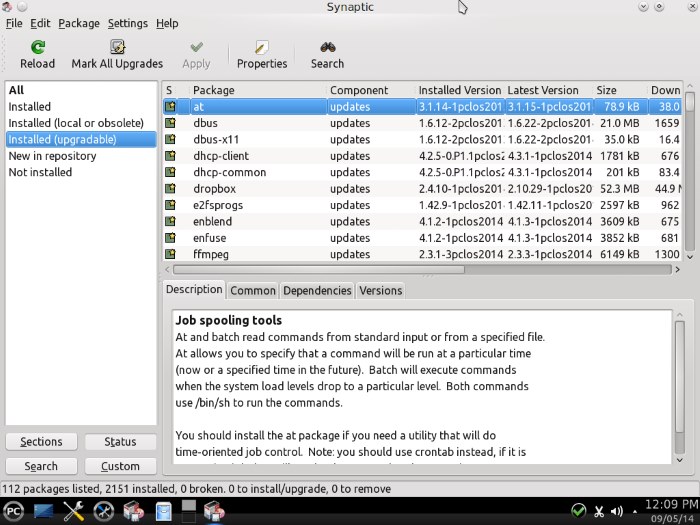Click the Sections filter button

(x=42, y=441)
